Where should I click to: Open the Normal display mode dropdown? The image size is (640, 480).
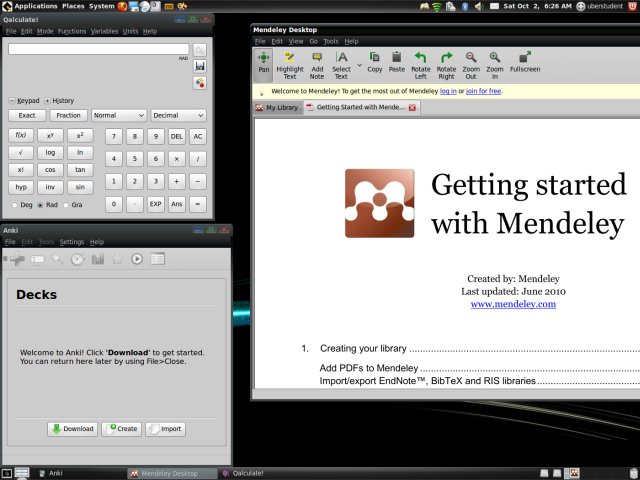click(118, 115)
